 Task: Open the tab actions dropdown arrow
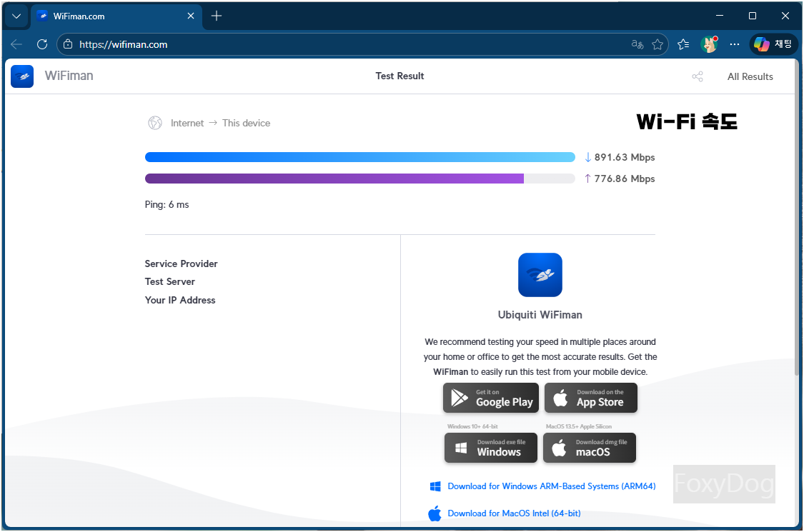pyautogui.click(x=16, y=16)
